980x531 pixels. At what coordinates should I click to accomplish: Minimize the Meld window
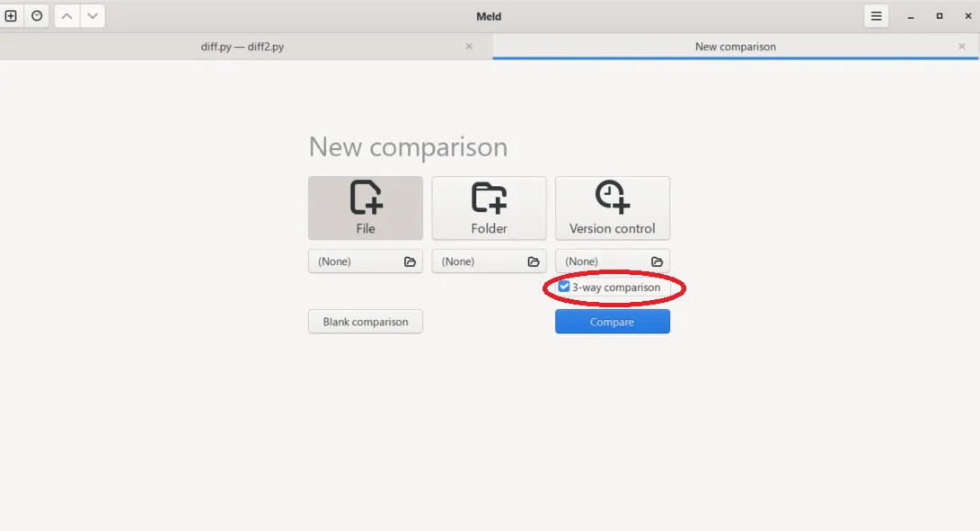[x=911, y=16]
